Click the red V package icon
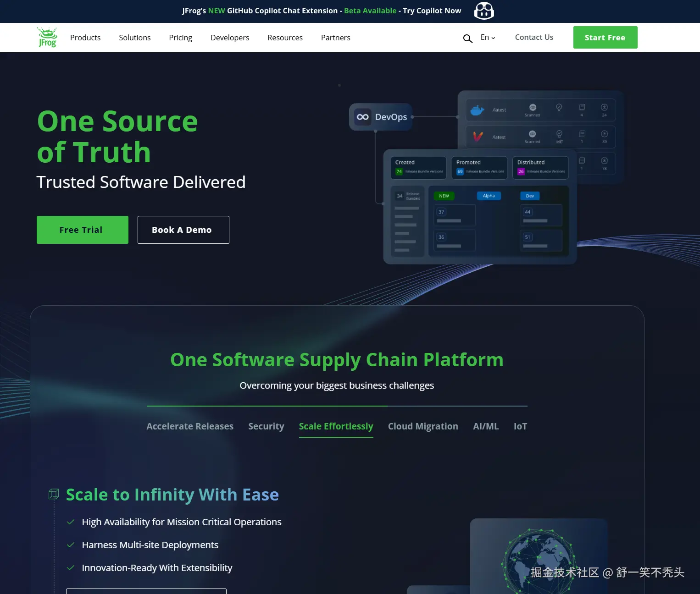The image size is (700, 594). [x=478, y=137]
